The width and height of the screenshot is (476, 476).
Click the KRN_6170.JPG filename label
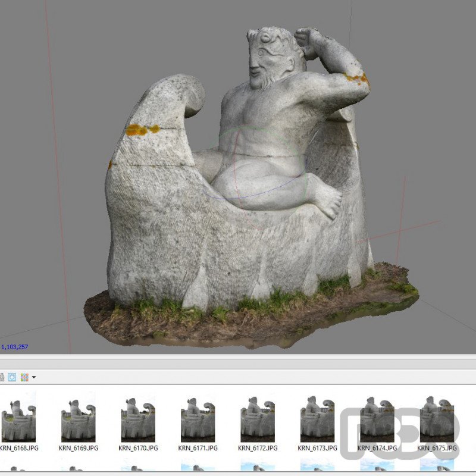point(138,447)
